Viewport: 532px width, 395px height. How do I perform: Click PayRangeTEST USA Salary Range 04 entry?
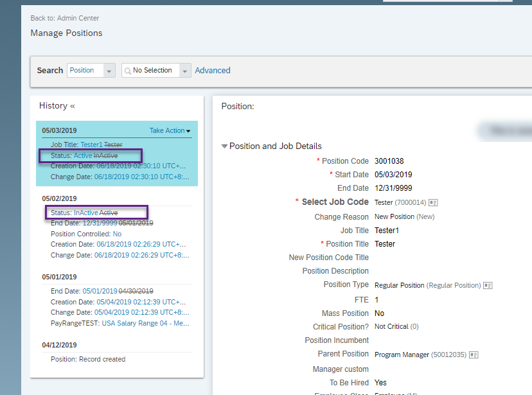(x=120, y=324)
